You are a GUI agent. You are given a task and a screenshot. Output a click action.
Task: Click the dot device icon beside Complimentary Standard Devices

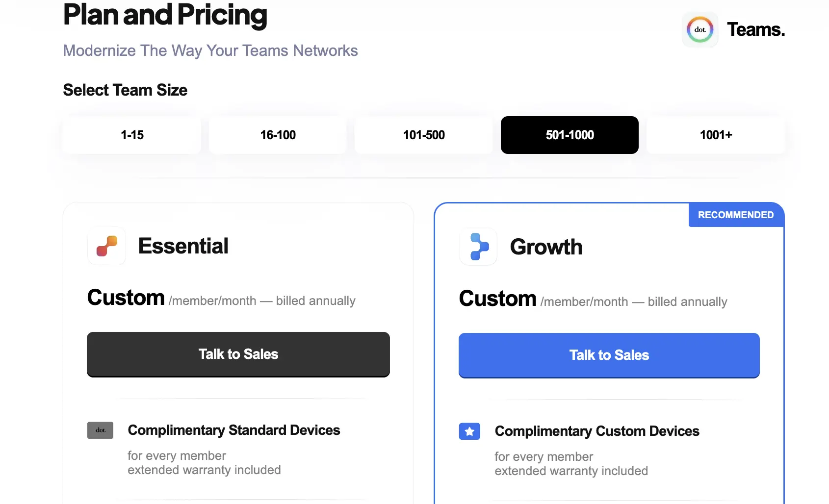100,430
